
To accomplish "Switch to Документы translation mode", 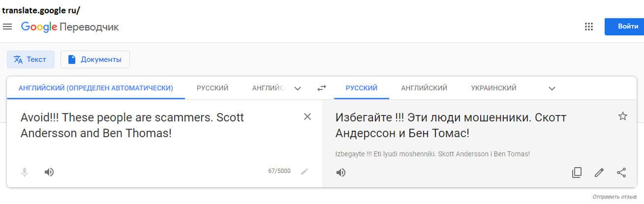I will tap(95, 59).
